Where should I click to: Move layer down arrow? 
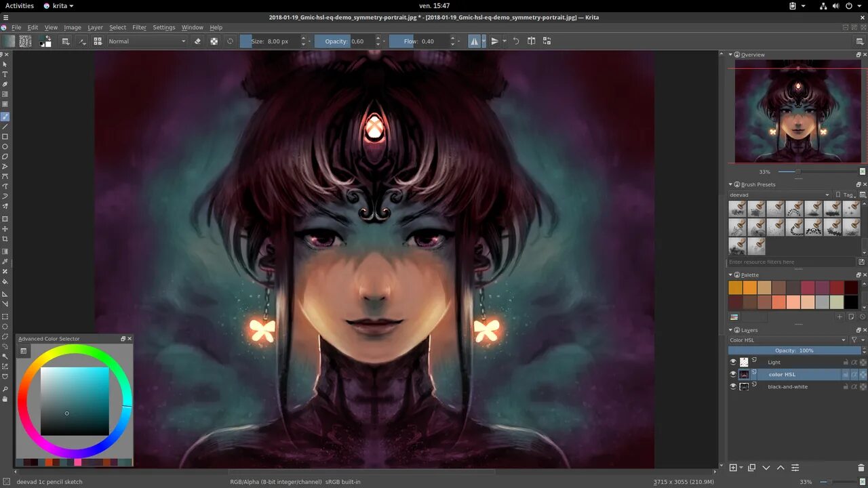(766, 468)
